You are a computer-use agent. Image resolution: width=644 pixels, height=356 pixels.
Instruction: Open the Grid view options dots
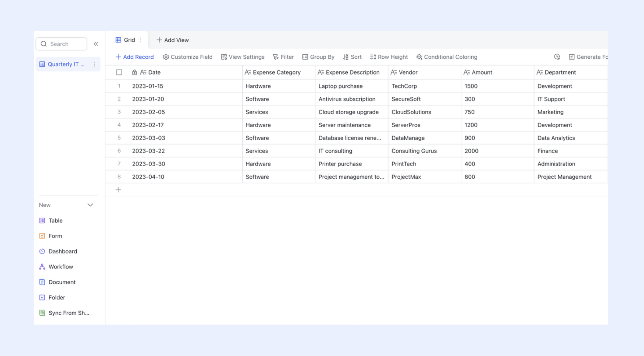click(140, 40)
